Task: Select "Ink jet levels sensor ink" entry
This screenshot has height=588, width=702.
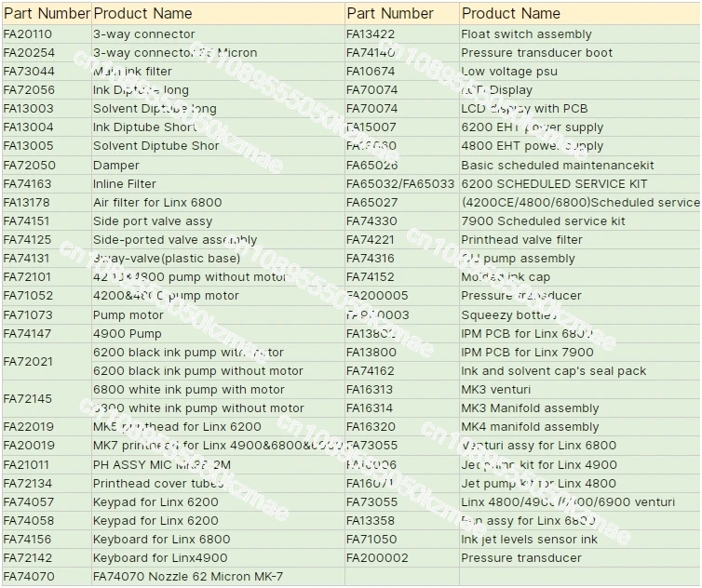Action: (529, 540)
